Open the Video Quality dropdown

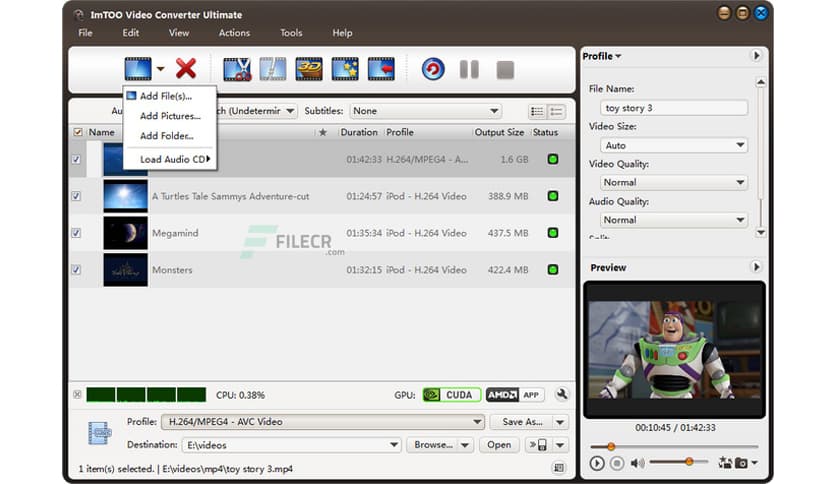pos(674,182)
